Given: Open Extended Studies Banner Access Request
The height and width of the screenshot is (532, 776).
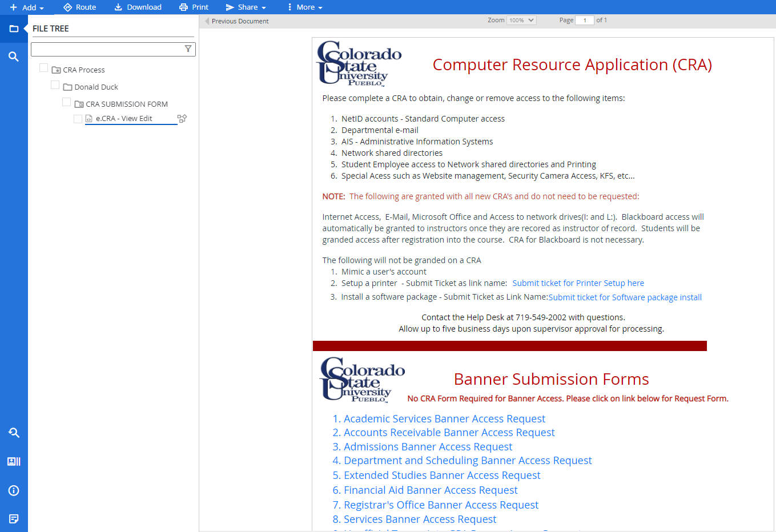Looking at the screenshot, I should 442,475.
